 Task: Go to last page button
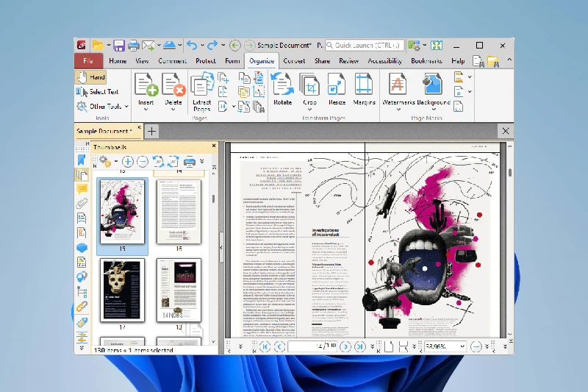click(360, 346)
